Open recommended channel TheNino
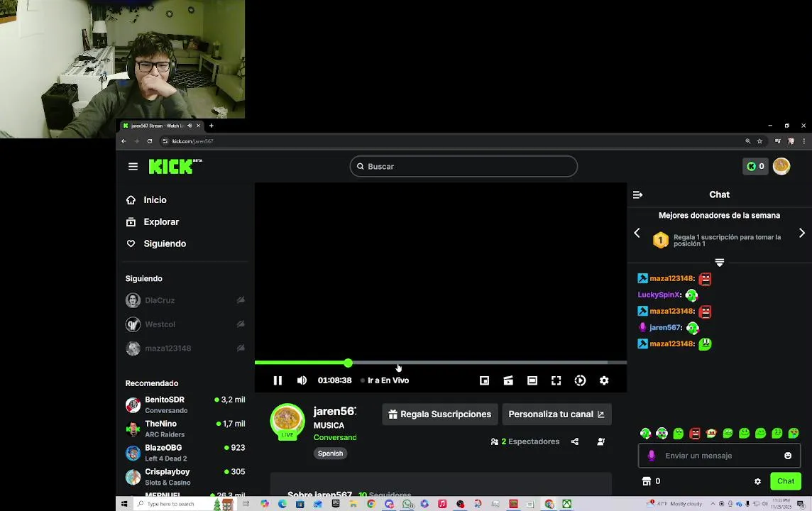 pyautogui.click(x=185, y=429)
